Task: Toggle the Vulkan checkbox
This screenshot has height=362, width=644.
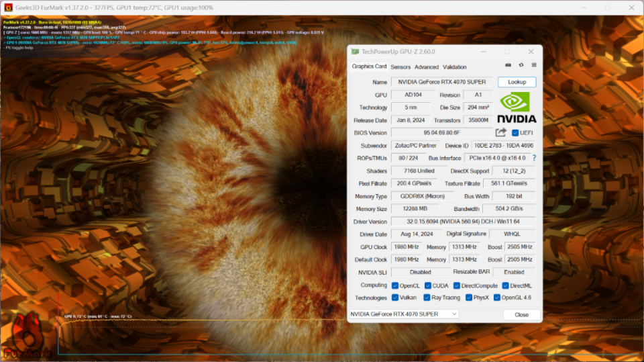Action: click(x=395, y=298)
